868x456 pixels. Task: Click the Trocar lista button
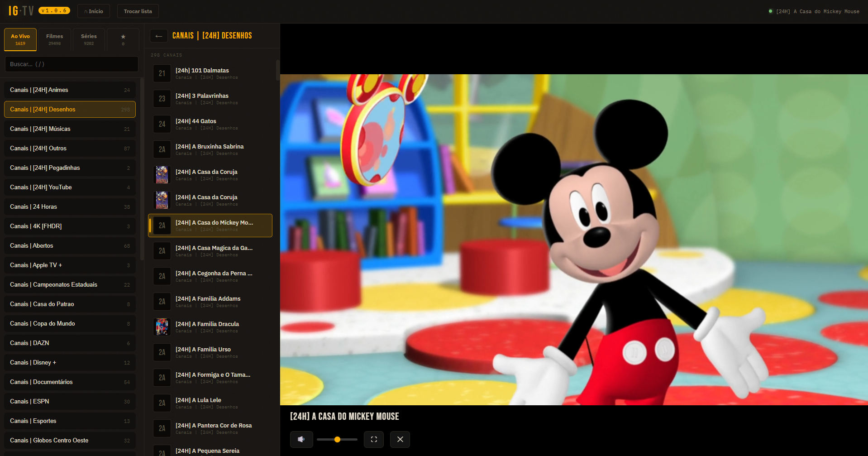(x=138, y=11)
